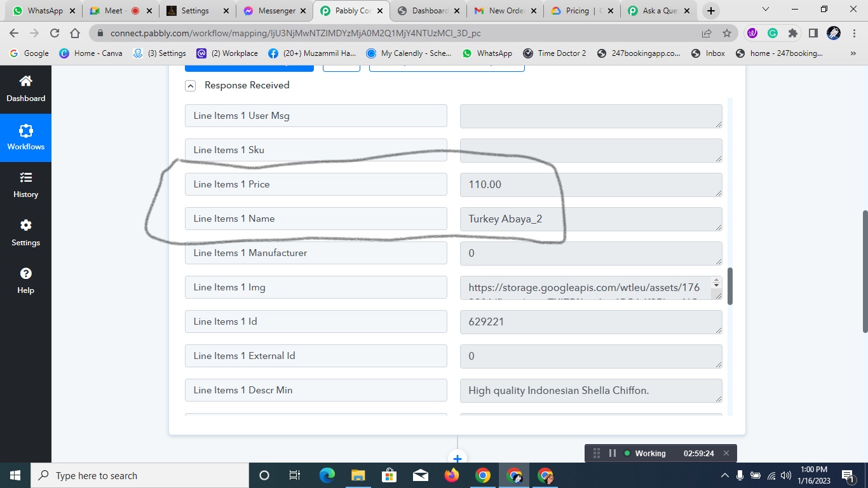Close the Pabbly Connect tab
The height and width of the screenshot is (488, 868).
pos(379,11)
